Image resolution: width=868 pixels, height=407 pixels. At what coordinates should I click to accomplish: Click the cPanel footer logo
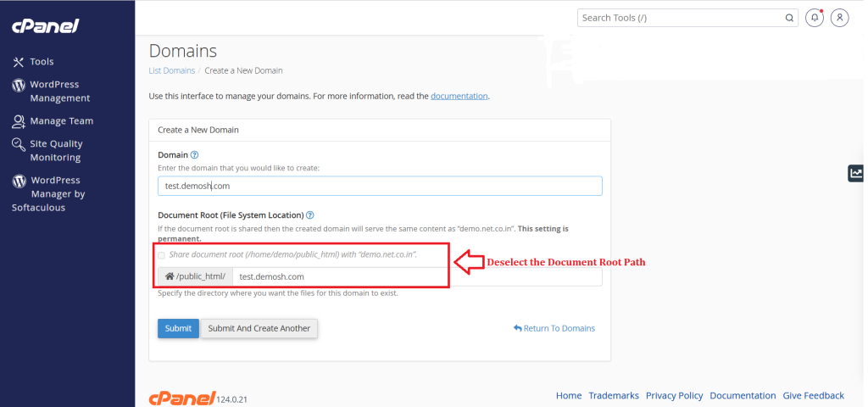point(181,398)
